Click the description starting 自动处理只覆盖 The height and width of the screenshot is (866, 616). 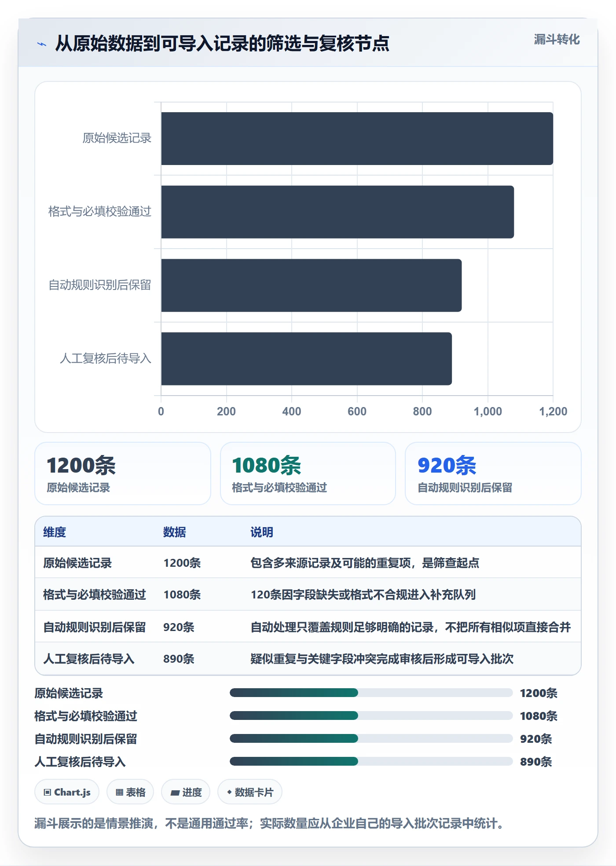(x=411, y=627)
